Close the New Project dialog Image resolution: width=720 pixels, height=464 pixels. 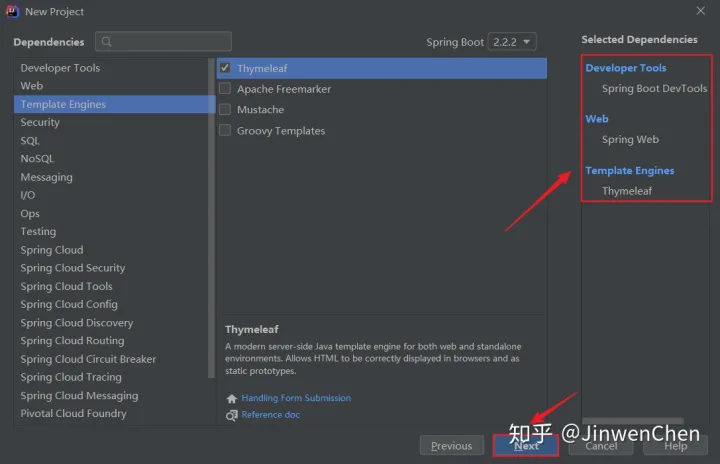[x=701, y=11]
